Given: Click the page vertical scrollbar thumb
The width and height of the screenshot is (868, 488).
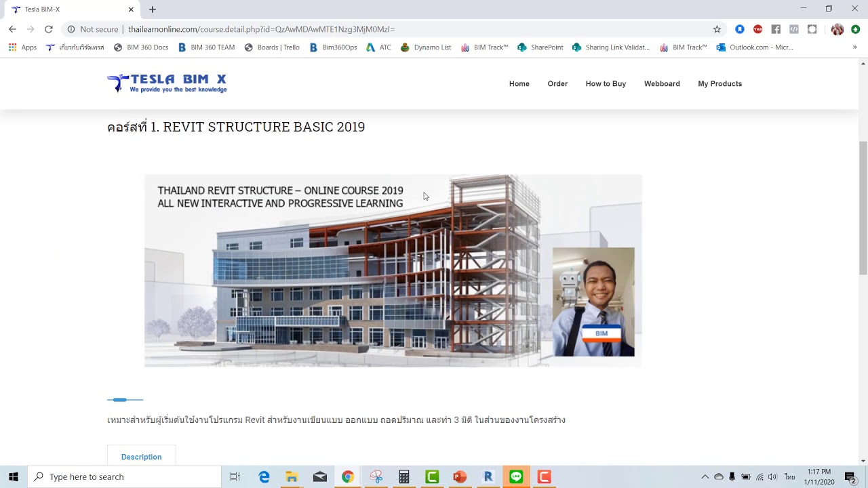Looking at the screenshot, I should (x=863, y=207).
